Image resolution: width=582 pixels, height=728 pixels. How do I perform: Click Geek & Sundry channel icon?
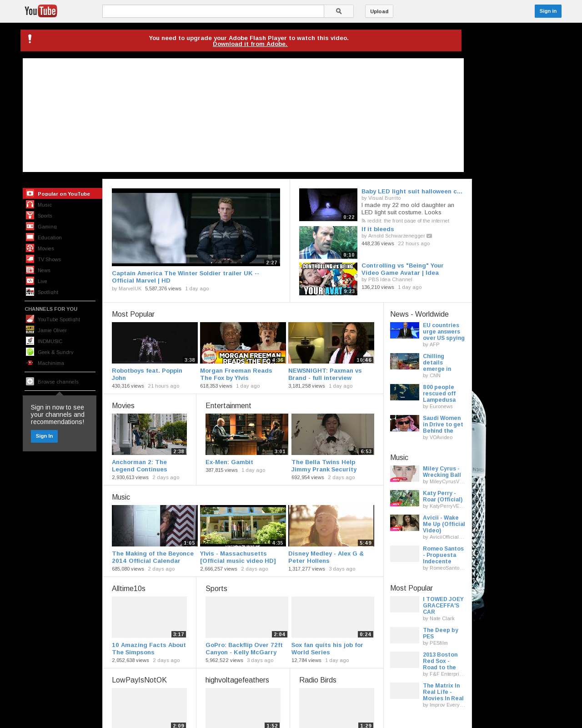point(30,352)
